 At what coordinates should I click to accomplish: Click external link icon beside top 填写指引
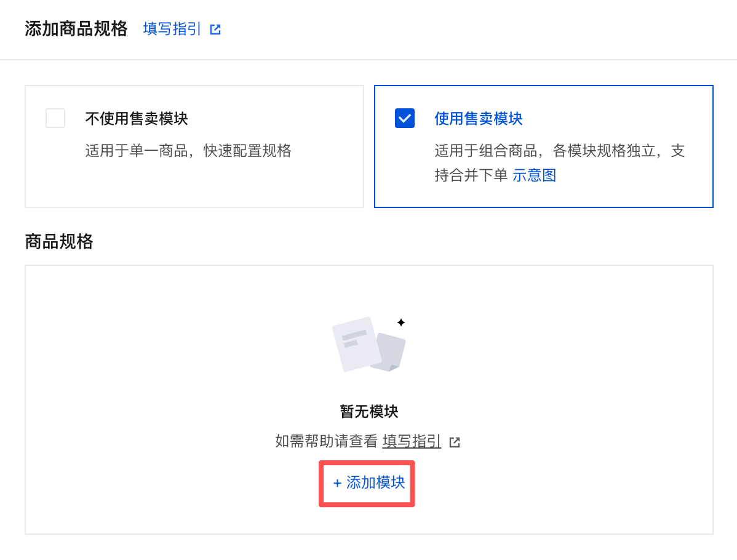215,30
